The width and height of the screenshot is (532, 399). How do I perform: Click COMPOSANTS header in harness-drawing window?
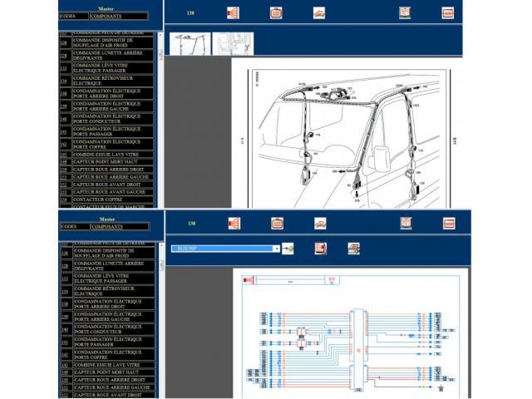pos(119,16)
